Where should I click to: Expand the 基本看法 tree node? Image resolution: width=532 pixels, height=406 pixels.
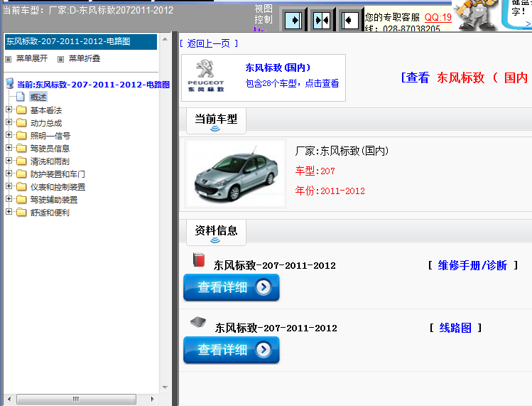click(9, 109)
